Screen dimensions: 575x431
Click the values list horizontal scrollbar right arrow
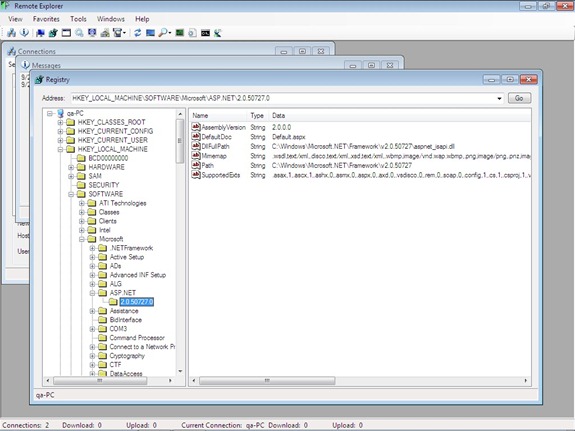(x=525, y=381)
